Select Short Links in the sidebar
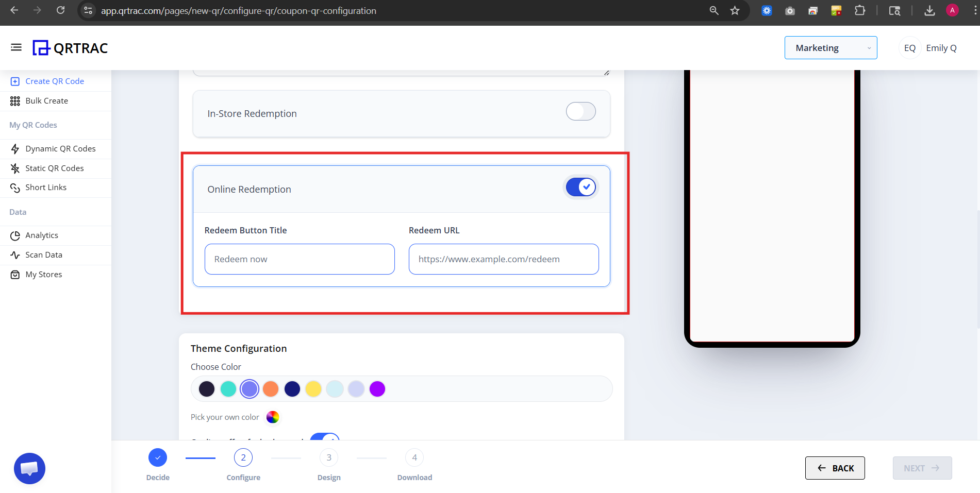The width and height of the screenshot is (980, 493). click(x=46, y=187)
